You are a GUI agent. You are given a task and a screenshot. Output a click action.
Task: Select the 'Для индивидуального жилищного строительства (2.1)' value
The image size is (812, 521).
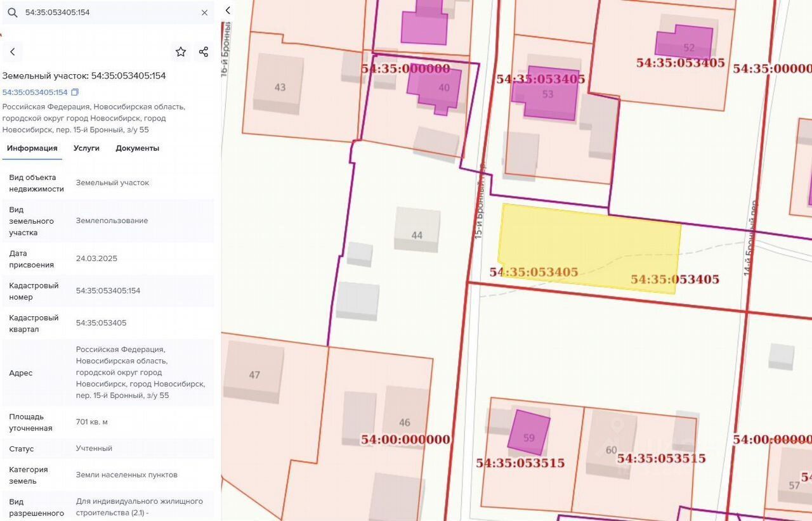point(140,506)
